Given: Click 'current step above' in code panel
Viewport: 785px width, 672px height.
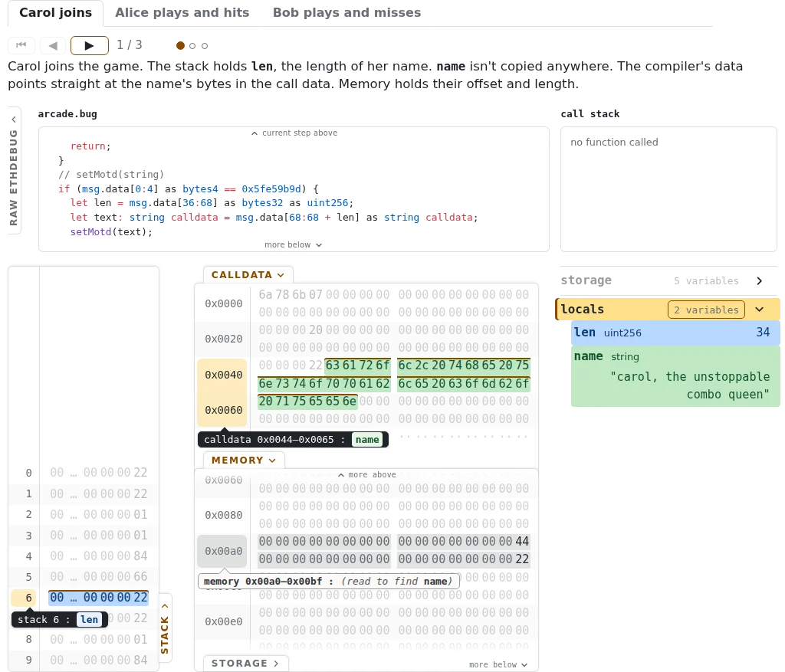Looking at the screenshot, I should 294,133.
